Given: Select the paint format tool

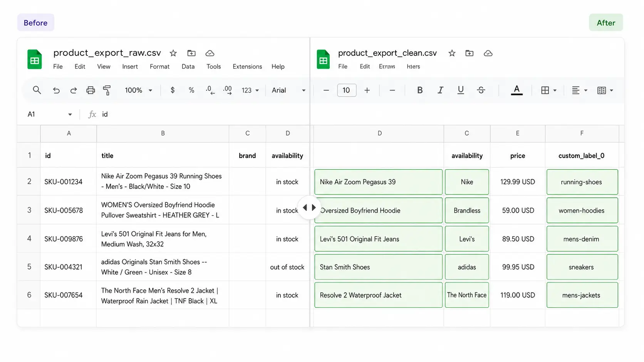Looking at the screenshot, I should 107,90.
